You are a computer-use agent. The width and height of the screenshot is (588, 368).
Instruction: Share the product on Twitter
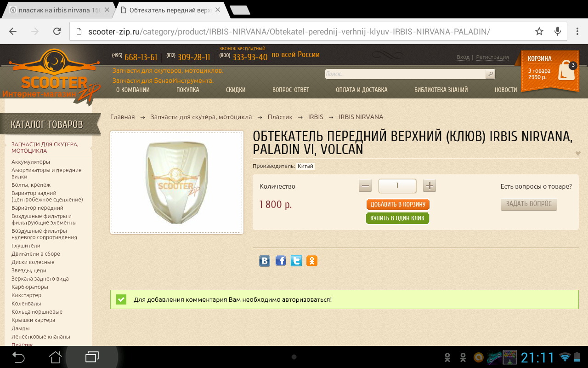tap(296, 261)
